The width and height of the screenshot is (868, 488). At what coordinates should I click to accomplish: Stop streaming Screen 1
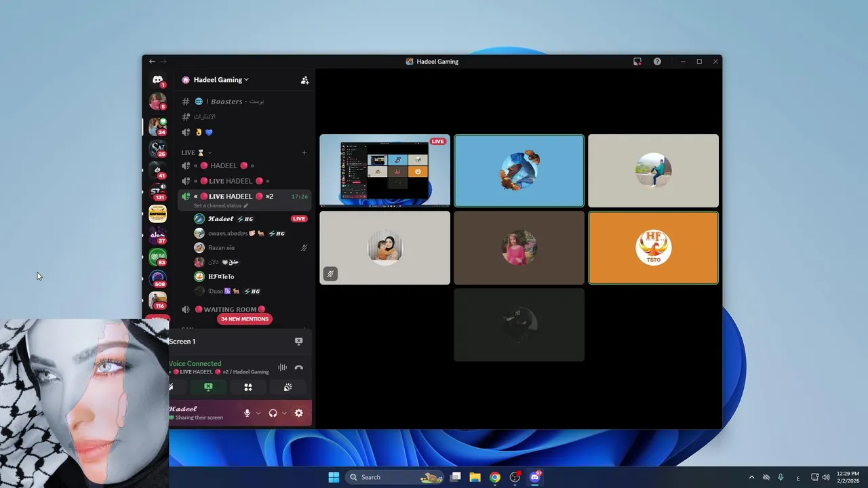point(298,342)
